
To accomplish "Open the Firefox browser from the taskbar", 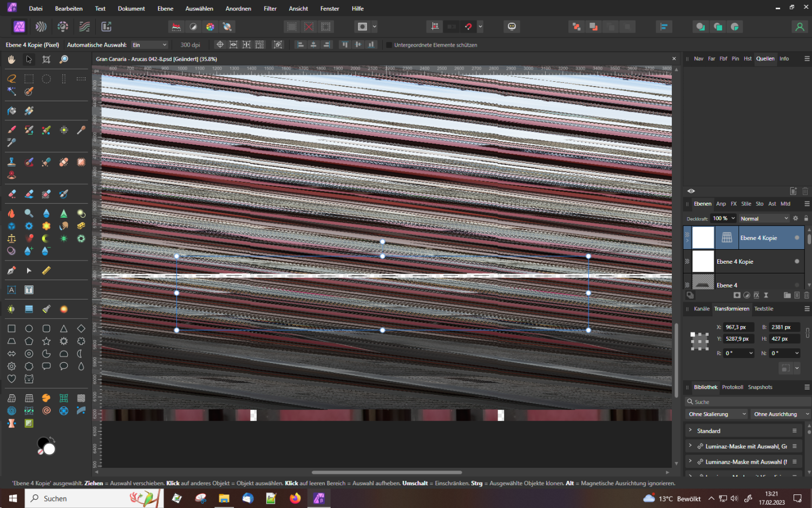I will (x=294, y=498).
